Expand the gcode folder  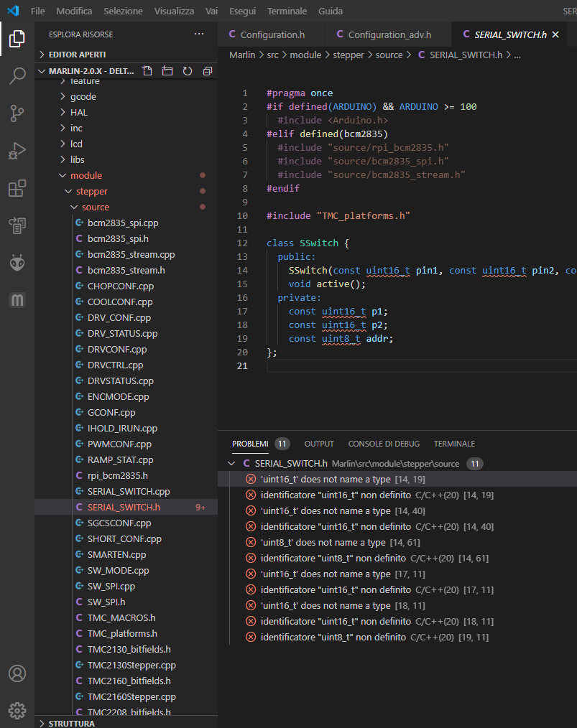click(83, 96)
